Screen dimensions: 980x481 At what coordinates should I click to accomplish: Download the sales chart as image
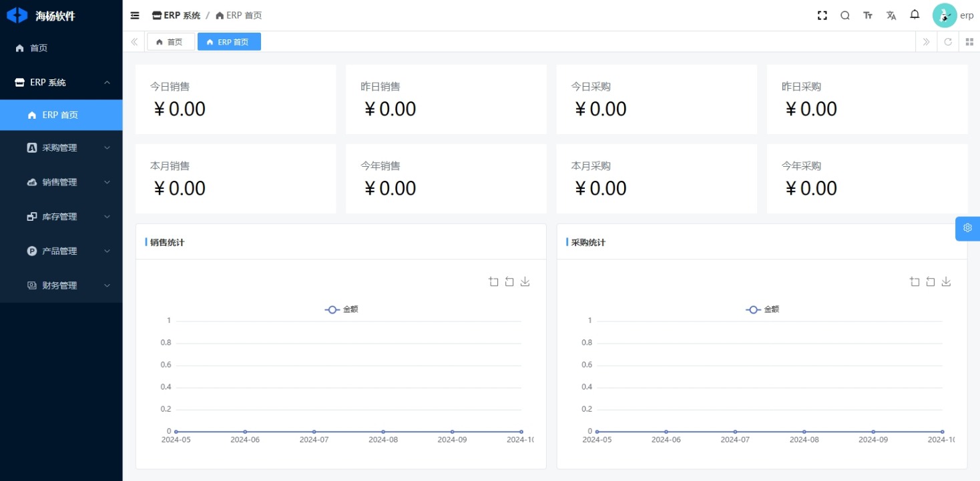point(525,282)
